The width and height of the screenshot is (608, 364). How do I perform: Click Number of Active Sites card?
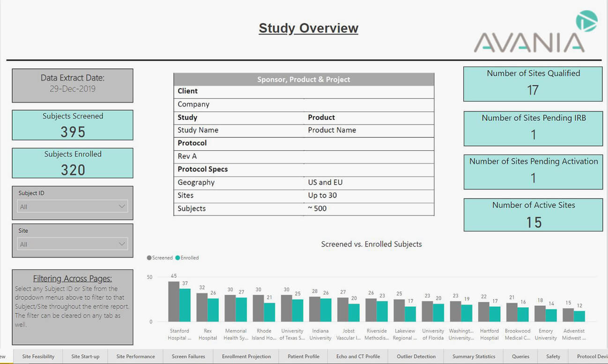[x=533, y=215]
